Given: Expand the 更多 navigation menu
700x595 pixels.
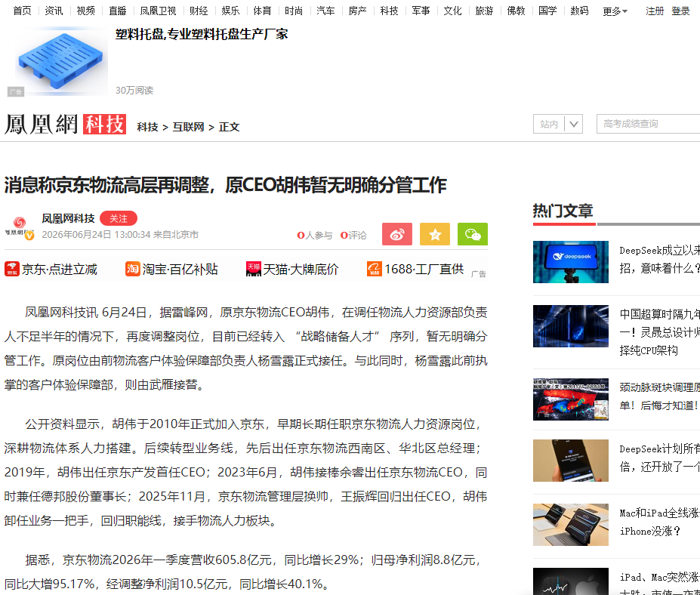Looking at the screenshot, I should point(615,11).
